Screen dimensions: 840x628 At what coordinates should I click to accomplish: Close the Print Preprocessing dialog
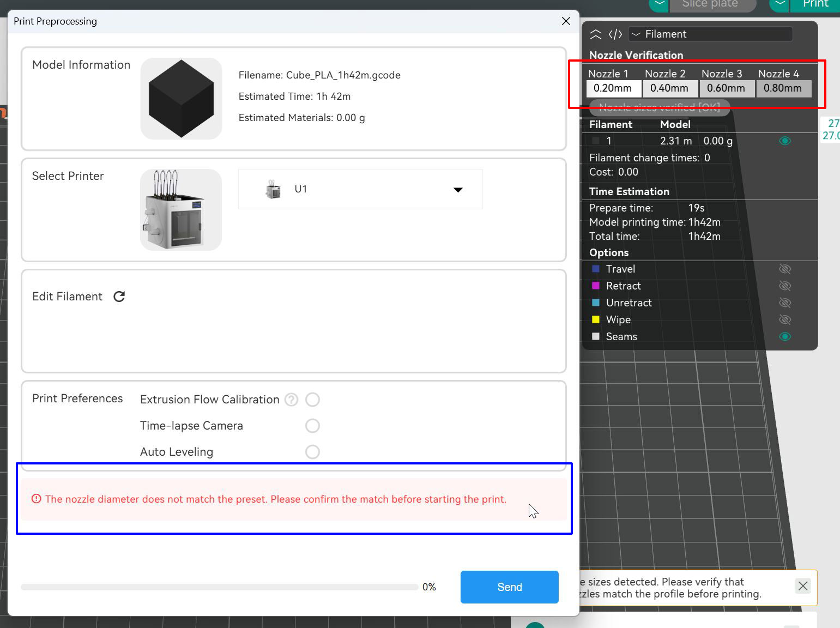(566, 21)
